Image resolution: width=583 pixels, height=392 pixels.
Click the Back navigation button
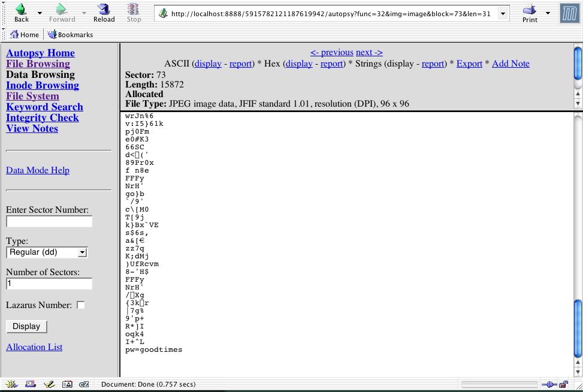[21, 12]
